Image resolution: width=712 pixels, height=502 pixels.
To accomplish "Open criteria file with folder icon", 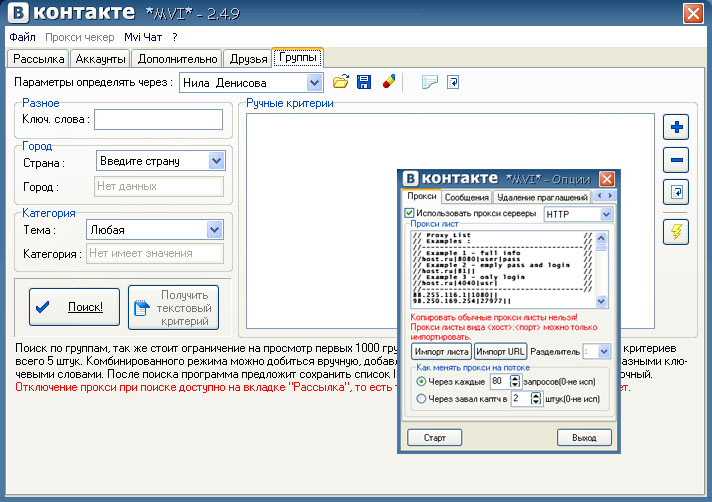I will click(341, 82).
